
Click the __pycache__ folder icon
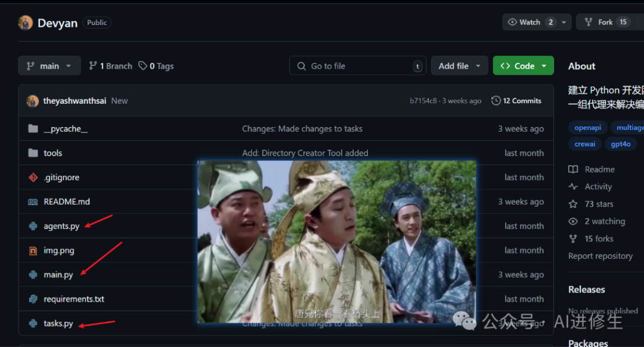(x=33, y=129)
